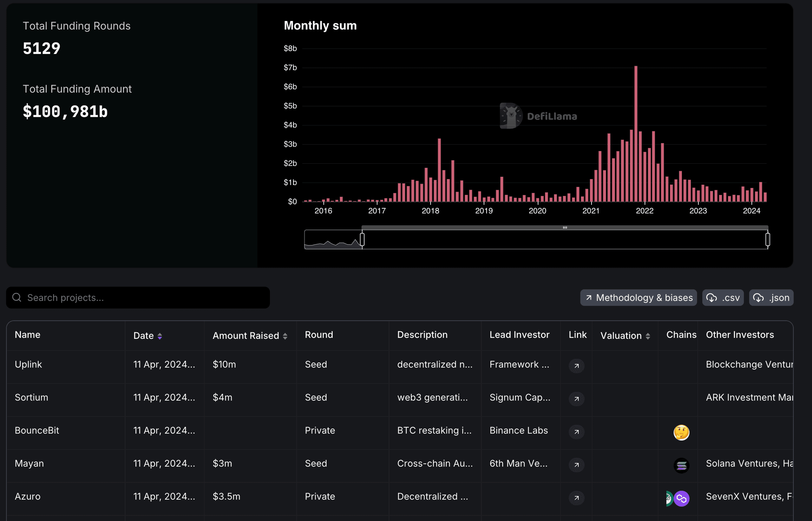Download data as .csv
This screenshot has width=812, height=521.
723,297
